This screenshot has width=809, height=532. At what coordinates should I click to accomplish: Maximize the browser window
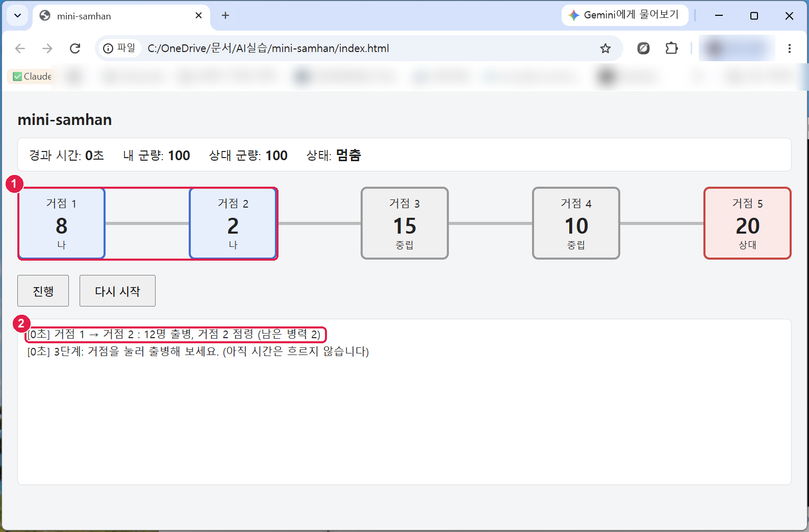pos(754,15)
